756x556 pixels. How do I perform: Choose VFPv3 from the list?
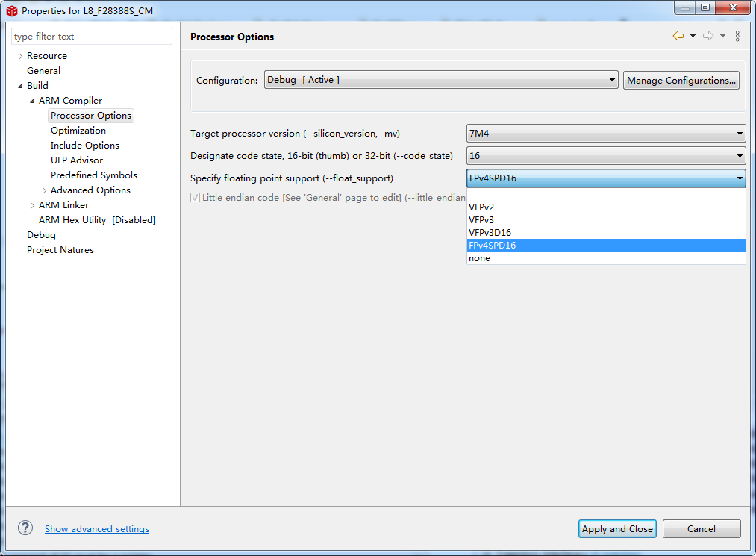(605, 220)
